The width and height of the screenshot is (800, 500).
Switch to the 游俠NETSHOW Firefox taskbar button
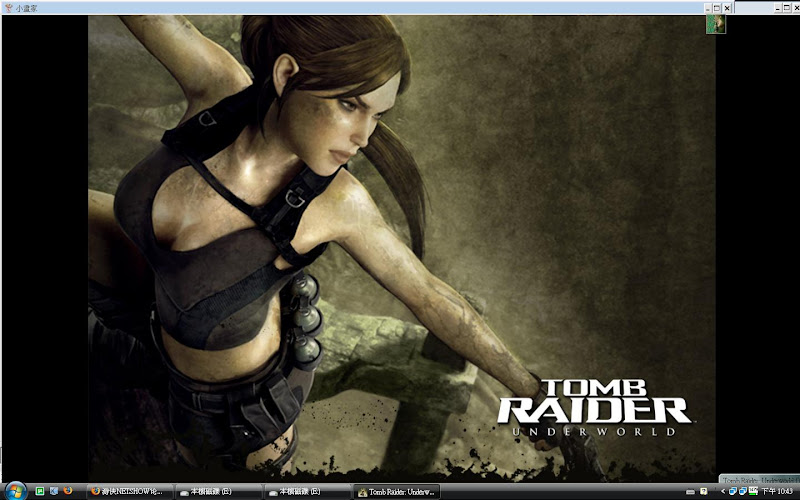(130, 492)
